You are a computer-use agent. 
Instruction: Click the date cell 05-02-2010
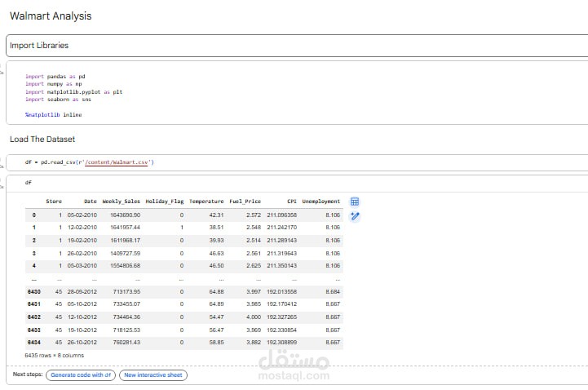pos(82,215)
